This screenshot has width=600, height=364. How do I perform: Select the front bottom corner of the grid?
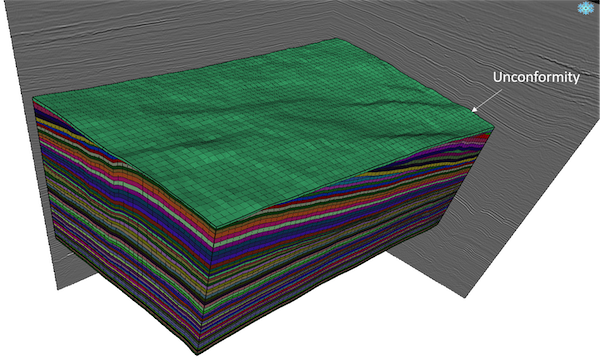198,353
